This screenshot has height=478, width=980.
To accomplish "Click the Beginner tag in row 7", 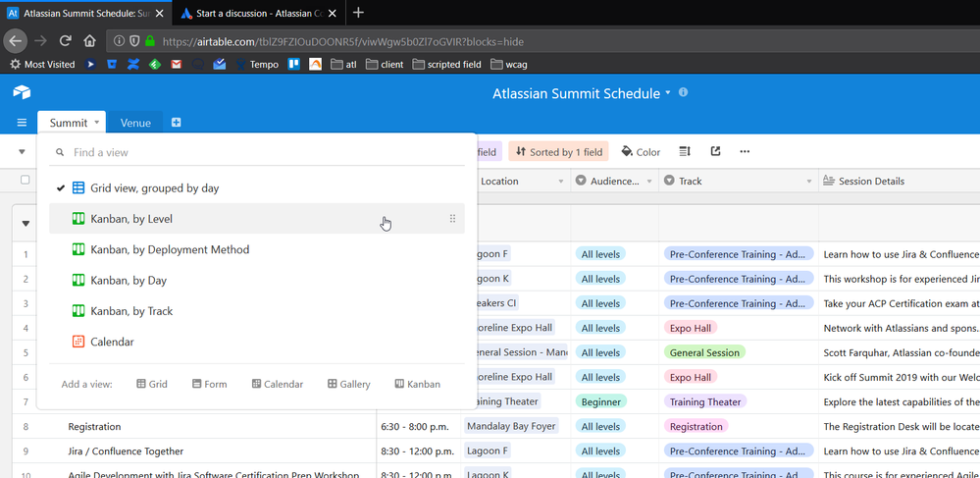I will 601,401.
